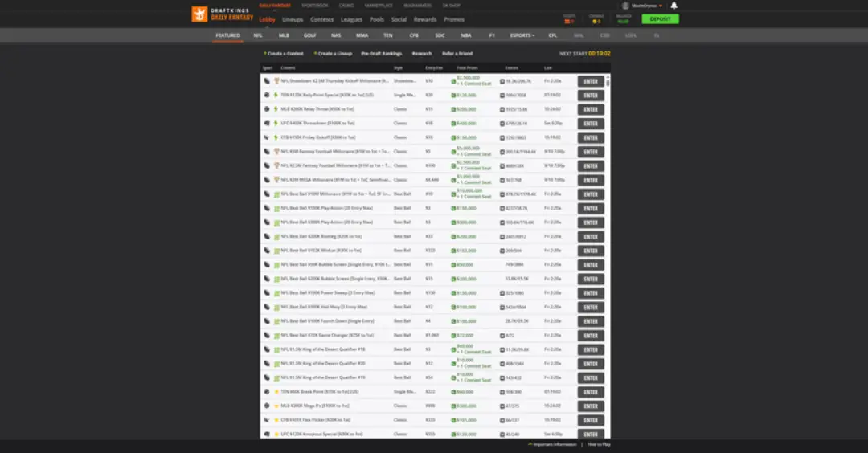This screenshot has height=453, width=868.
Task: Click star icon in TEN Break Point row
Action: click(x=276, y=392)
